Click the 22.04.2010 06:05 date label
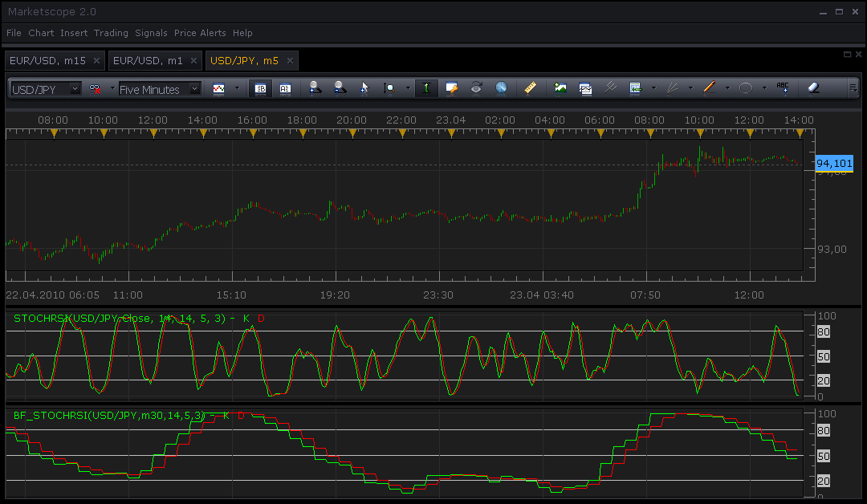Image resolution: width=867 pixels, height=504 pixels. 52,295
